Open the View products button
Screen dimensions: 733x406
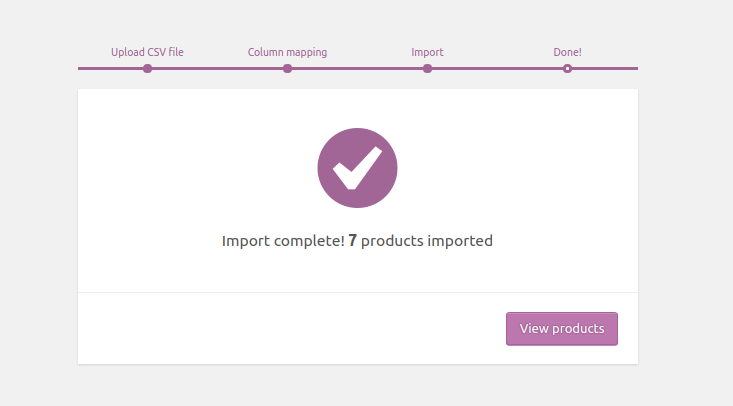pyautogui.click(x=561, y=329)
